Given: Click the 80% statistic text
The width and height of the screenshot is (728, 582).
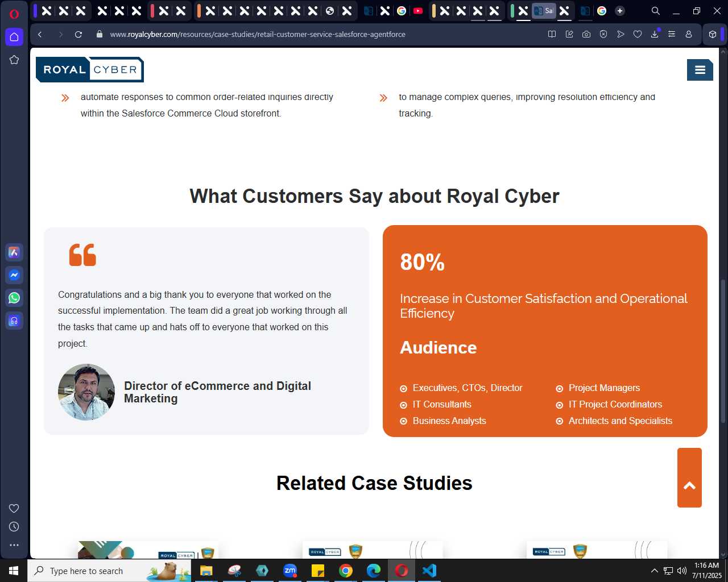Looking at the screenshot, I should click(423, 262).
